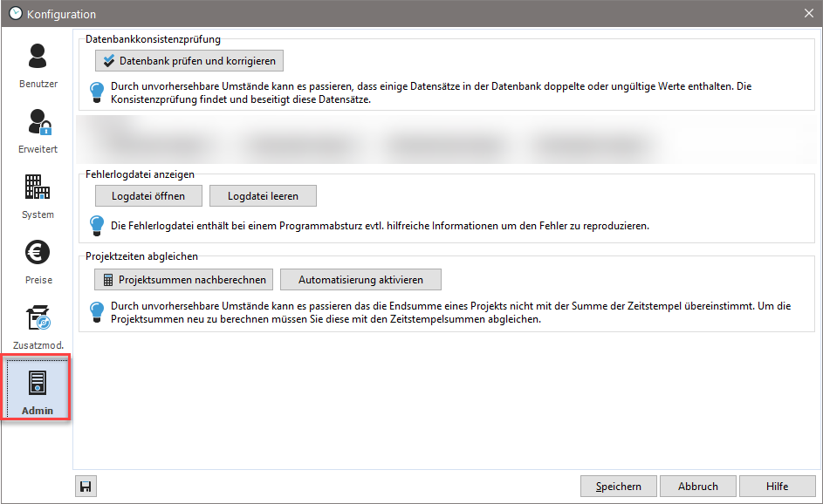
Task: Click the floppy disk save icon
Action: [86, 487]
